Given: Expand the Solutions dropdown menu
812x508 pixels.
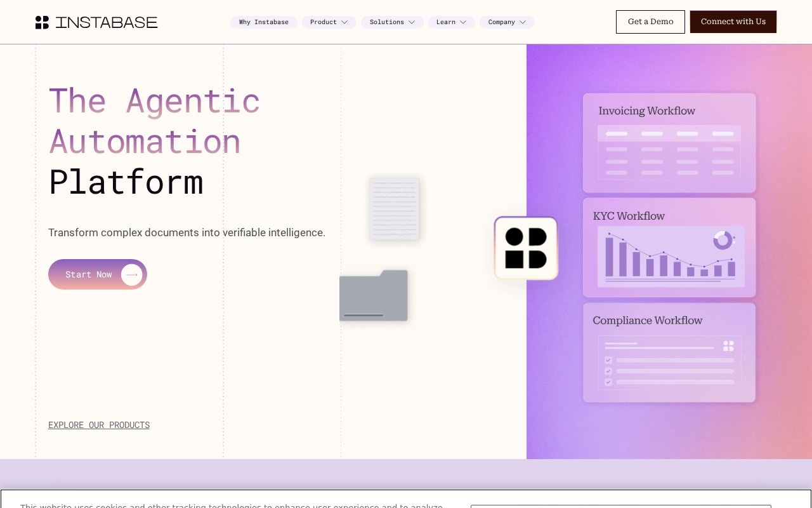Looking at the screenshot, I should [392, 22].
